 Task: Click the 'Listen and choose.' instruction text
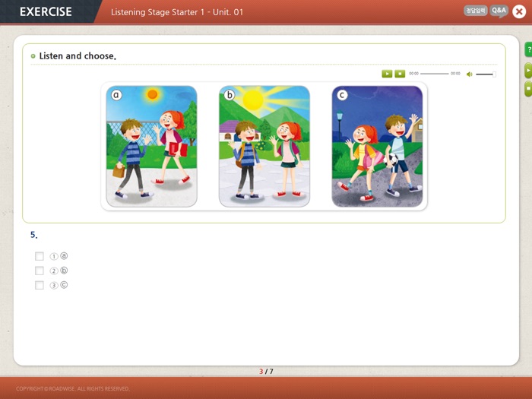78,56
